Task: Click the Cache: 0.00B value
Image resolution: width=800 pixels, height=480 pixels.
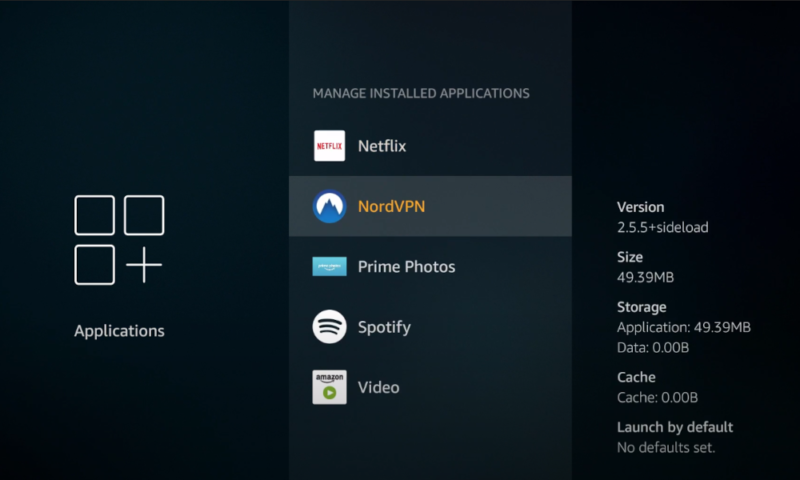Action: pyautogui.click(x=657, y=398)
